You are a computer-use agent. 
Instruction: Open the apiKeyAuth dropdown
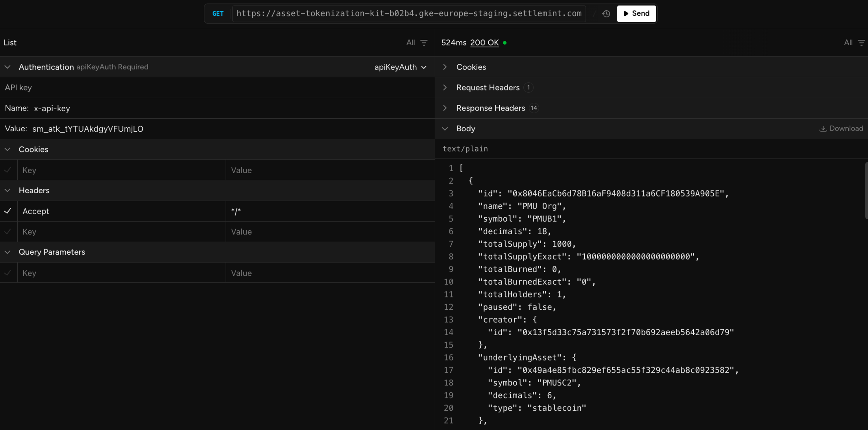tap(400, 67)
